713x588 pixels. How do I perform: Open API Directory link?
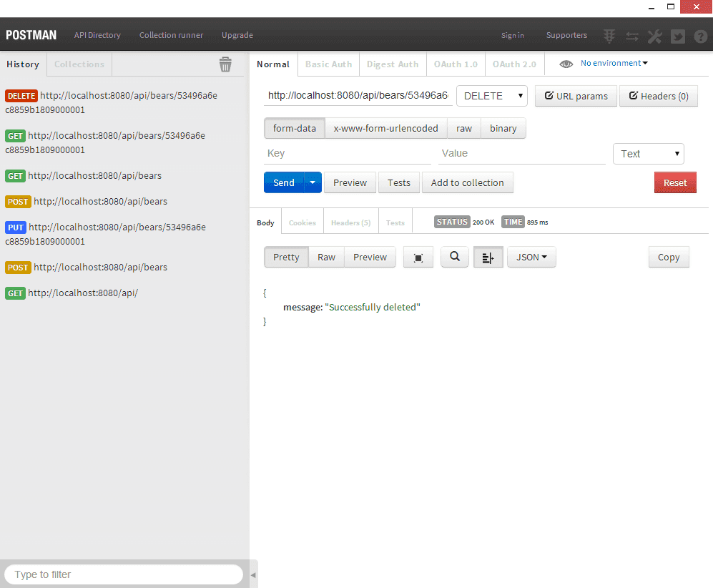[97, 35]
